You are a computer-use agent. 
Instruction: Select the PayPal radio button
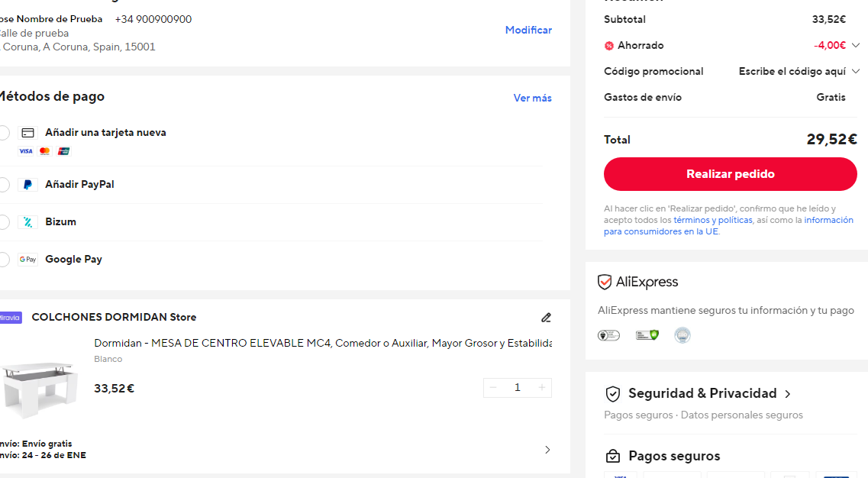tap(3, 185)
